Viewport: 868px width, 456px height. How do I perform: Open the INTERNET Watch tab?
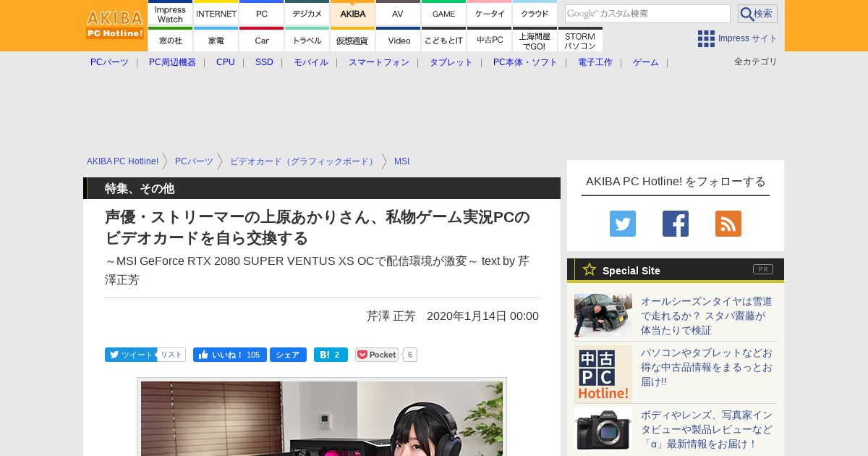tap(216, 12)
